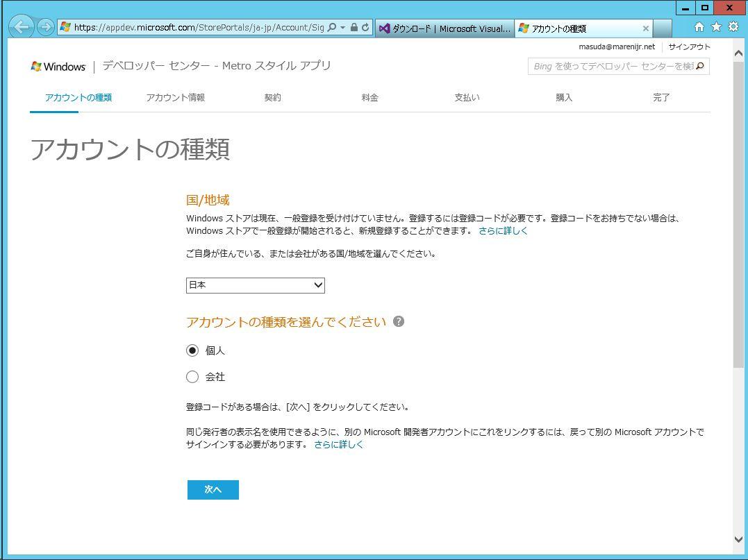Click the vertical scrollbar down arrow
This screenshot has width=748, height=560.
coord(738,539)
